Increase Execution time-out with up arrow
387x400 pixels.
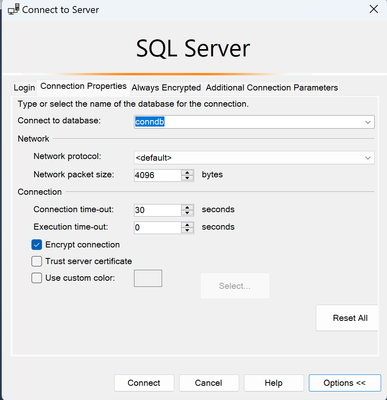(x=187, y=225)
